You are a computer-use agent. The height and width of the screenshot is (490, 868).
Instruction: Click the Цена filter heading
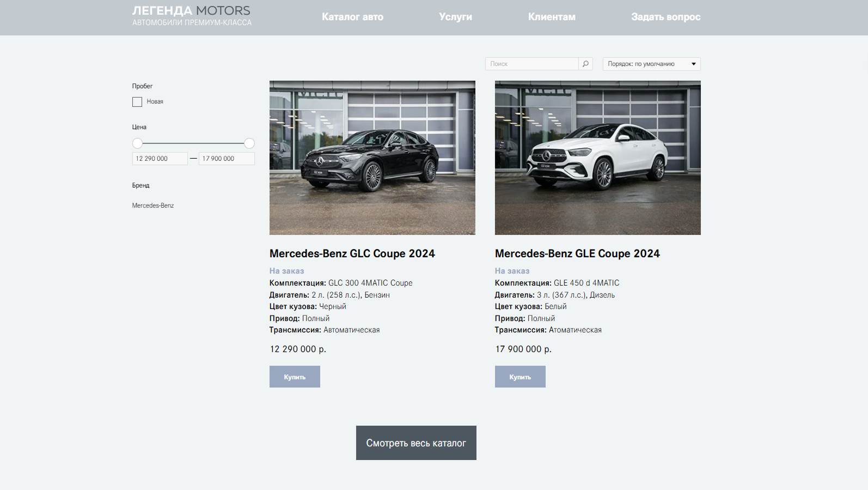tap(139, 127)
